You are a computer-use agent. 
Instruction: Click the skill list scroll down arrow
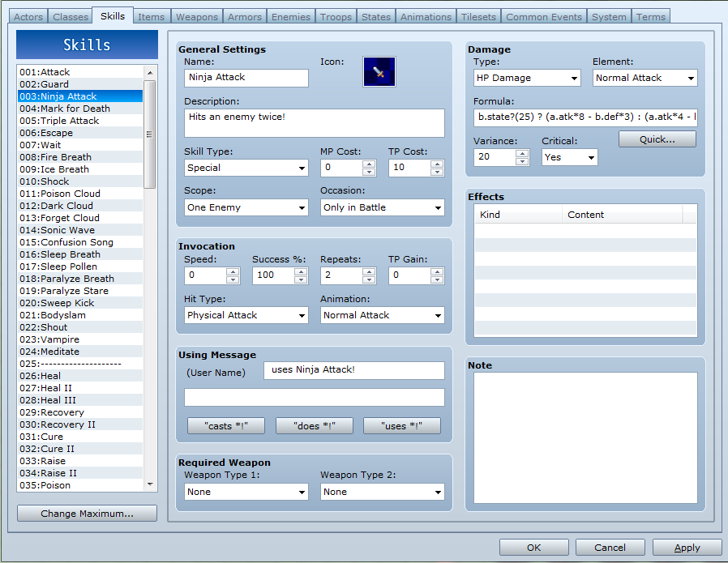click(x=150, y=484)
